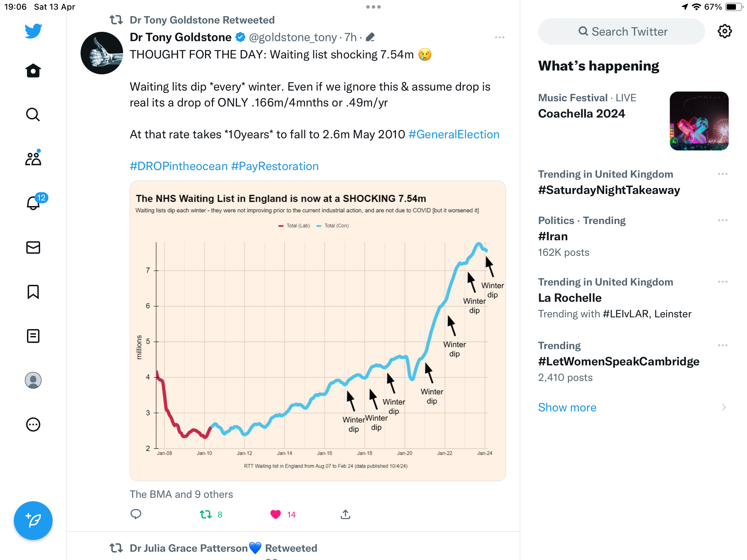Open the La Rochelle trending topic
This screenshot has width=747, height=560.
(x=570, y=298)
